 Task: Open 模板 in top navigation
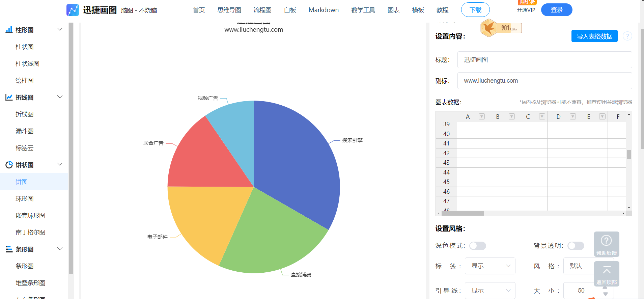[x=418, y=10]
